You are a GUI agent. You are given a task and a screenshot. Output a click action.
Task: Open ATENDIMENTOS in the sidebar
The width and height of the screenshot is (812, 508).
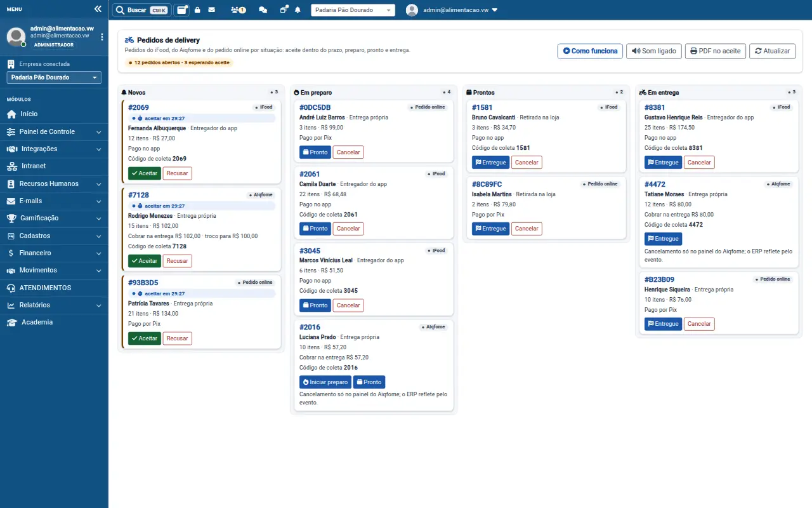pyautogui.click(x=54, y=288)
